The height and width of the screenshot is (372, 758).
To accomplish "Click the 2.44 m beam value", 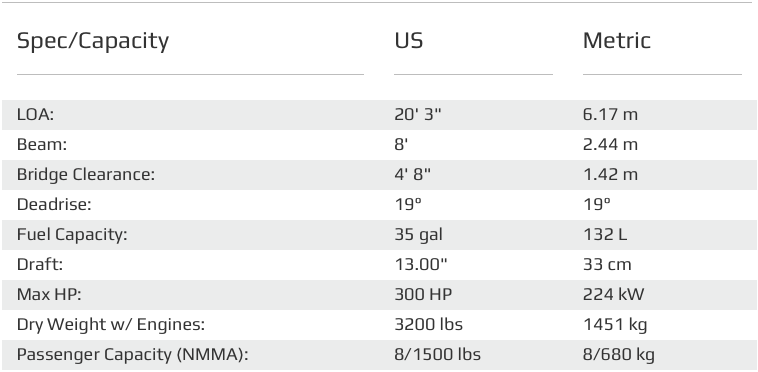I will [x=611, y=145].
